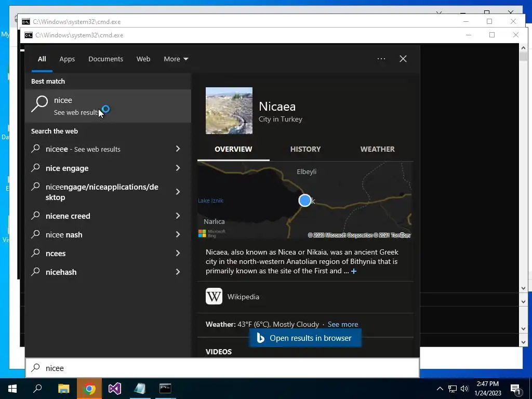Click the Nicaea photo thumbnail

point(229,111)
